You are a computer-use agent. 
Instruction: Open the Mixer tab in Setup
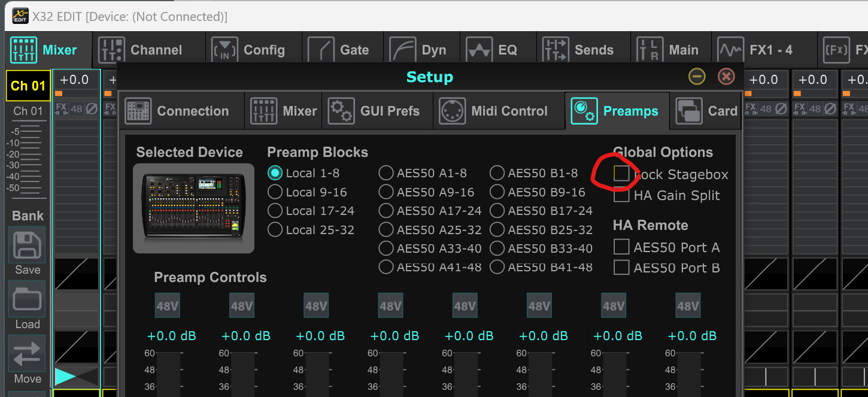point(283,111)
